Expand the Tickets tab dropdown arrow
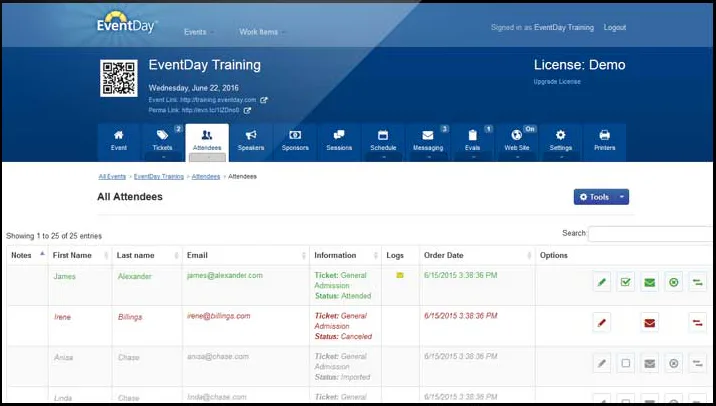This screenshot has width=716, height=406. (163, 158)
